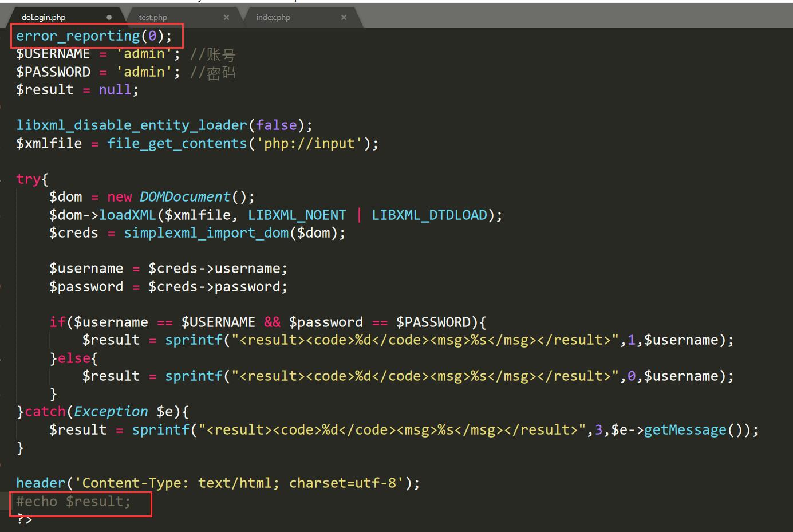793x532 pixels.
Task: Click getMessage method call
Action: tap(685, 430)
